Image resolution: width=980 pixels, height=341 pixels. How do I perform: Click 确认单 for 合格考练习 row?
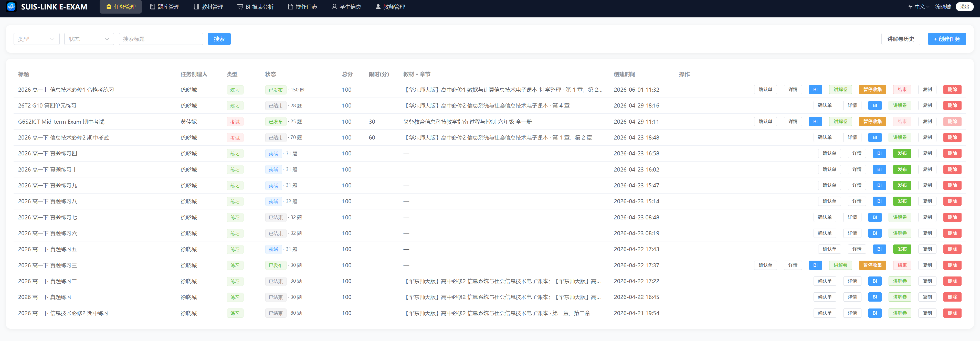tap(765, 90)
